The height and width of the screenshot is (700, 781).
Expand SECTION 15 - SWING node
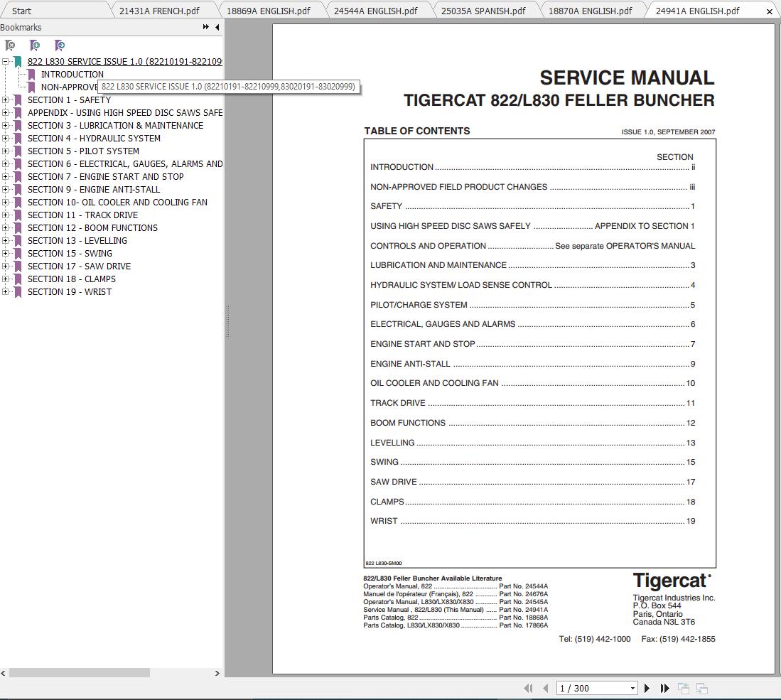(5, 254)
